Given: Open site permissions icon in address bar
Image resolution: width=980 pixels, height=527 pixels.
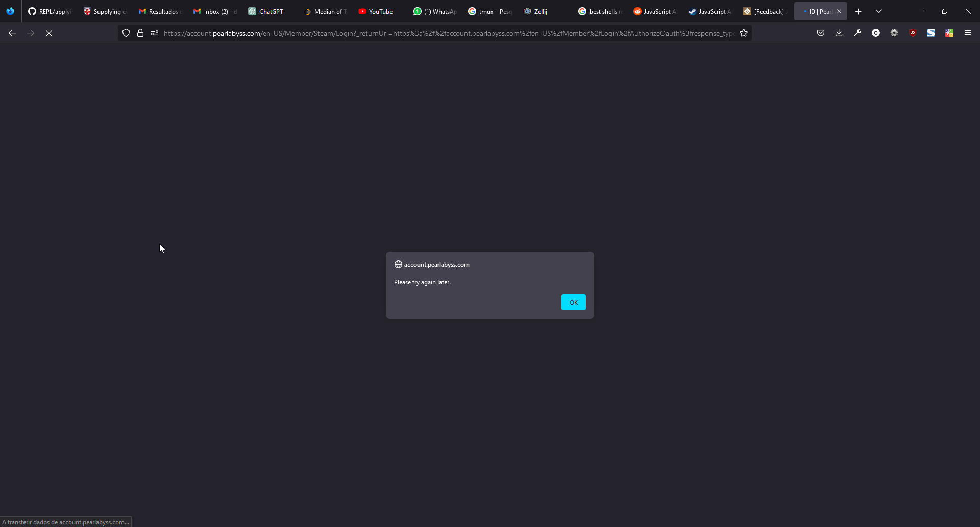Looking at the screenshot, I should click(154, 33).
